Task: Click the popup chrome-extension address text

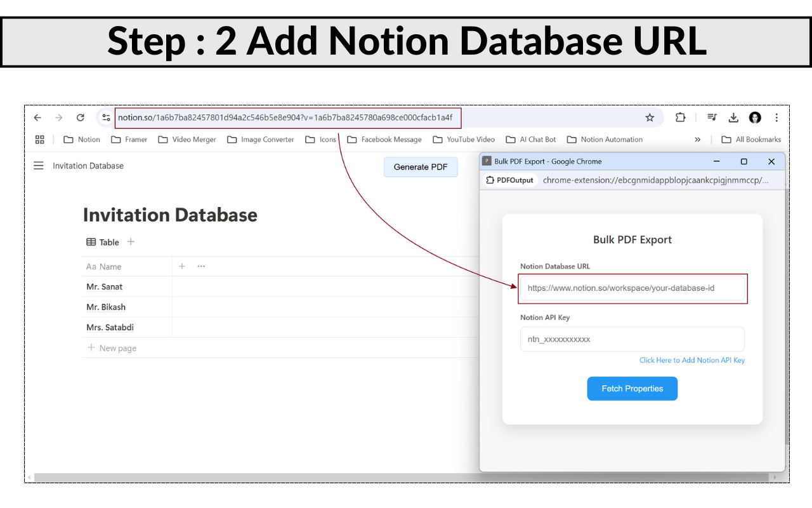Action: click(655, 180)
